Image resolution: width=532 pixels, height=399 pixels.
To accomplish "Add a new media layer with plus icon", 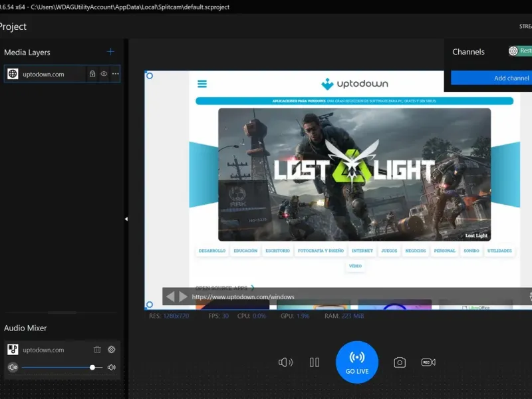I will pos(110,52).
